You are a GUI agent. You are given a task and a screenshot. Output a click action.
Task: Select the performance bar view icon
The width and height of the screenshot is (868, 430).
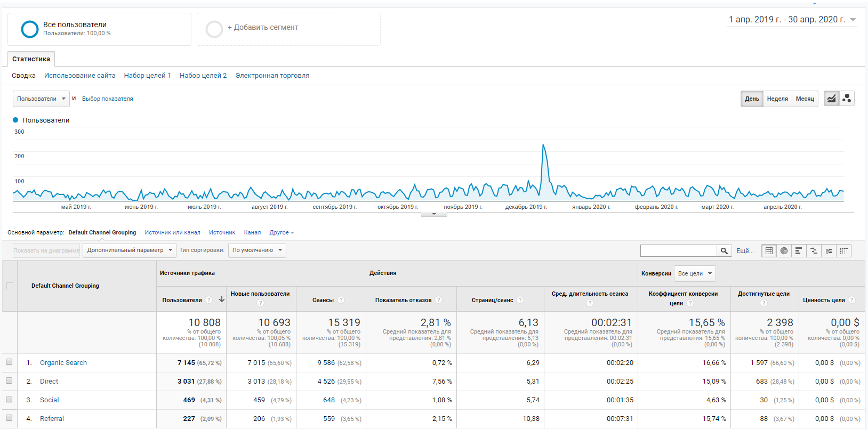(x=799, y=251)
